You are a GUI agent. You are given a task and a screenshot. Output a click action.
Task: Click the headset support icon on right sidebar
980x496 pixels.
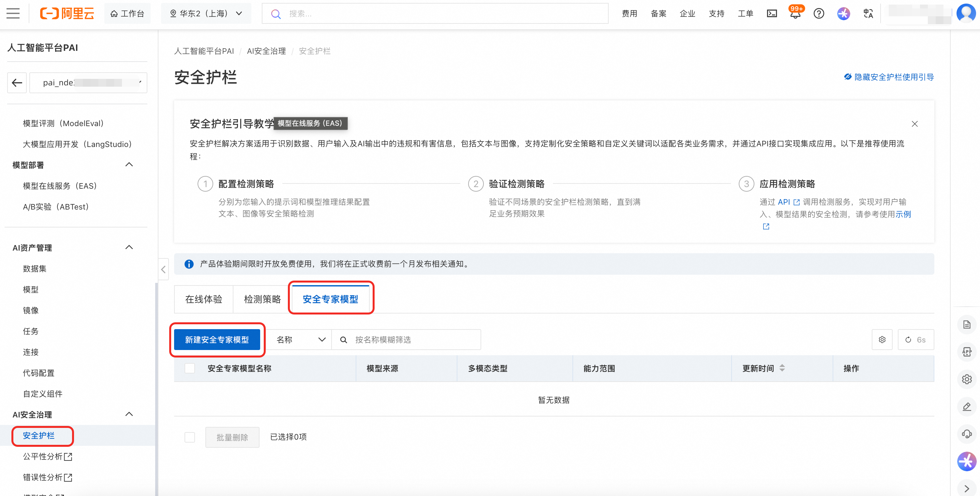click(x=967, y=434)
